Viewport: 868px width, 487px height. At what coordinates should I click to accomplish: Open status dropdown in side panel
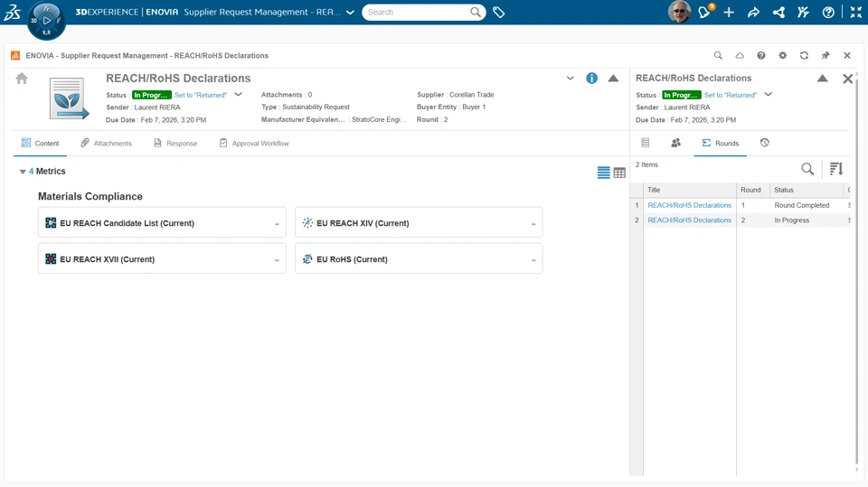coord(769,95)
